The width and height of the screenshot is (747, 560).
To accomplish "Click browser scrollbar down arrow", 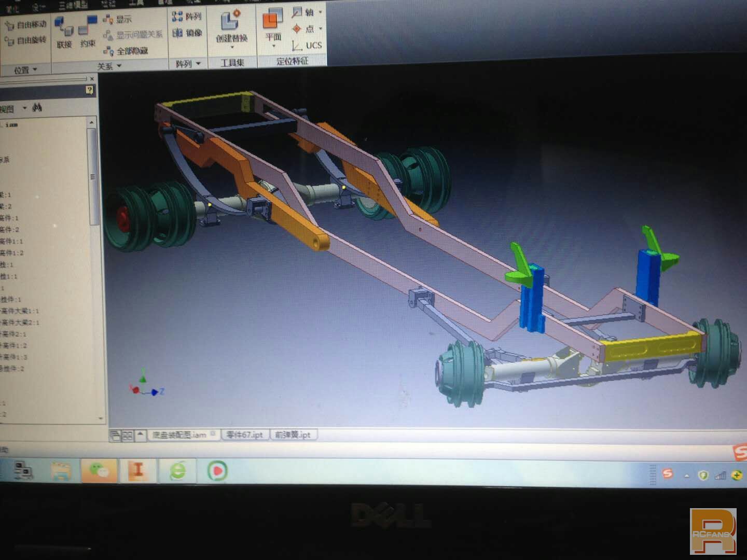I will point(100,418).
